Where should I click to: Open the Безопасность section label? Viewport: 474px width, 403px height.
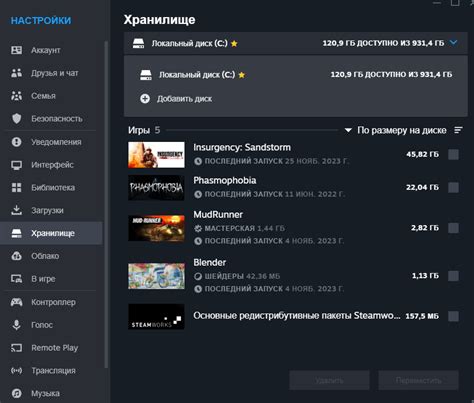click(x=57, y=119)
